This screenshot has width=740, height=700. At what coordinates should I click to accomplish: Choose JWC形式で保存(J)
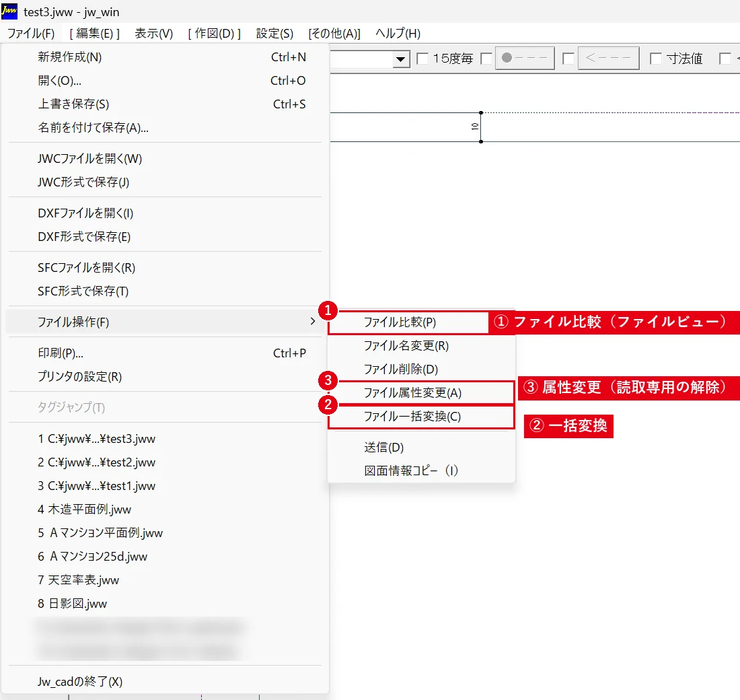[x=165, y=182]
